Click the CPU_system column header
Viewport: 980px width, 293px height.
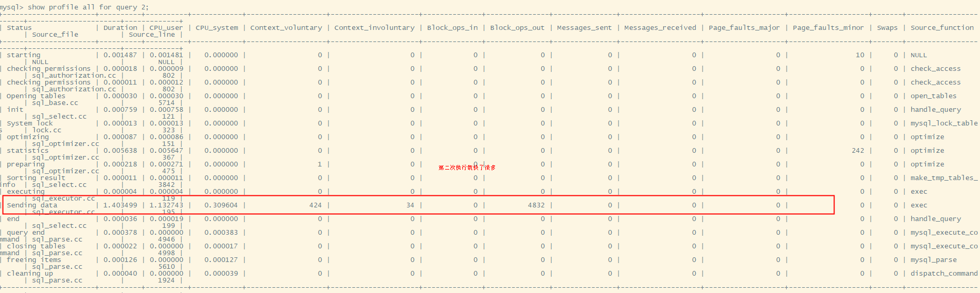(x=217, y=28)
